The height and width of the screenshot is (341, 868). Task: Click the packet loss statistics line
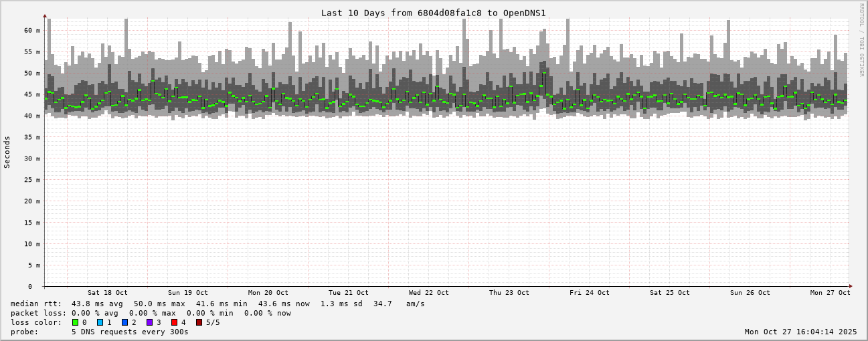(151, 313)
